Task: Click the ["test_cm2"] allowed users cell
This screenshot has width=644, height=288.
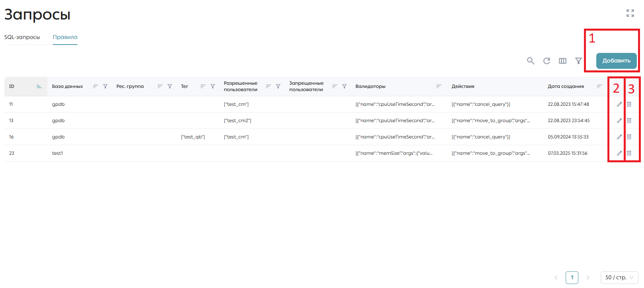Action: tap(237, 121)
